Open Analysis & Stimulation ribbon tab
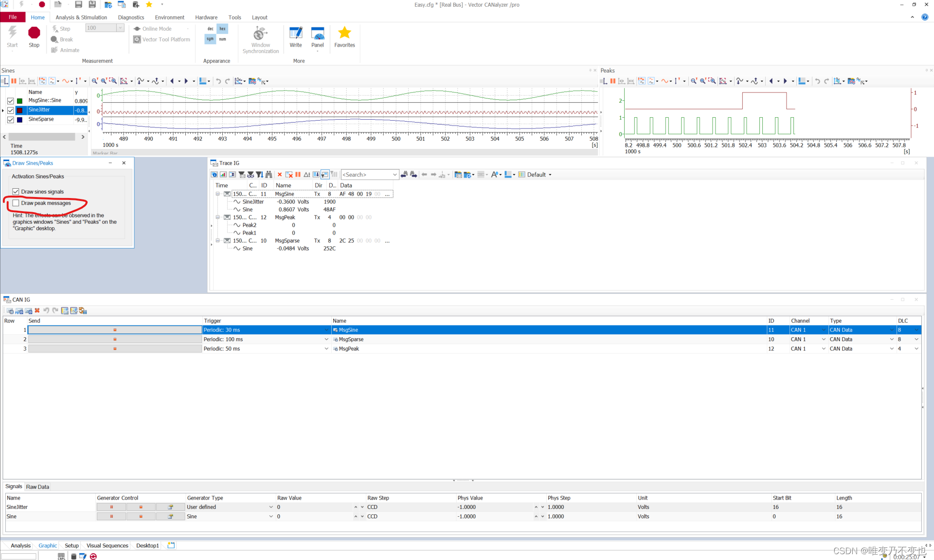The width and height of the screenshot is (934, 560). coord(81,18)
